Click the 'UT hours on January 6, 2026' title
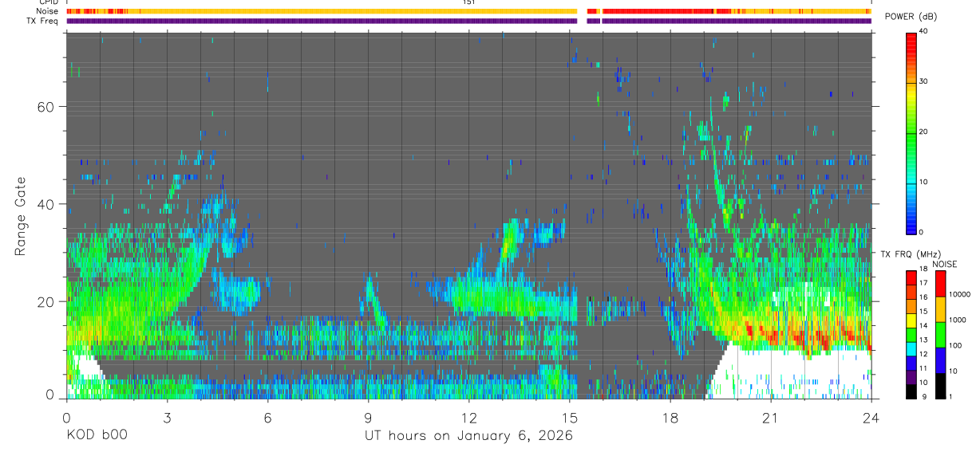 click(x=468, y=436)
